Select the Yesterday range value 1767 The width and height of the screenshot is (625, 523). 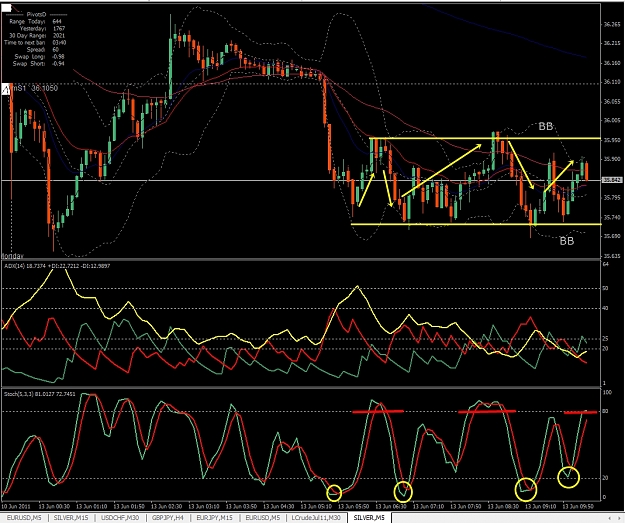pos(59,28)
